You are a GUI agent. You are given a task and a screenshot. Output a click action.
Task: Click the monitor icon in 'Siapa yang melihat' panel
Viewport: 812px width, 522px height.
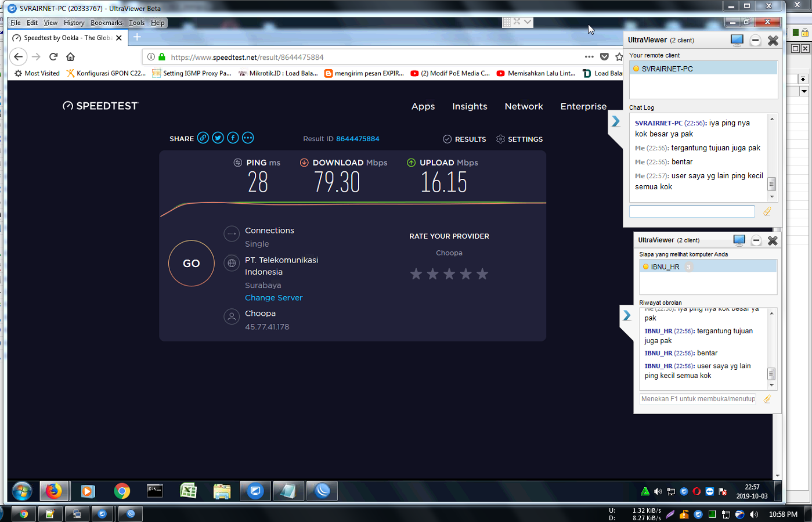coord(739,240)
